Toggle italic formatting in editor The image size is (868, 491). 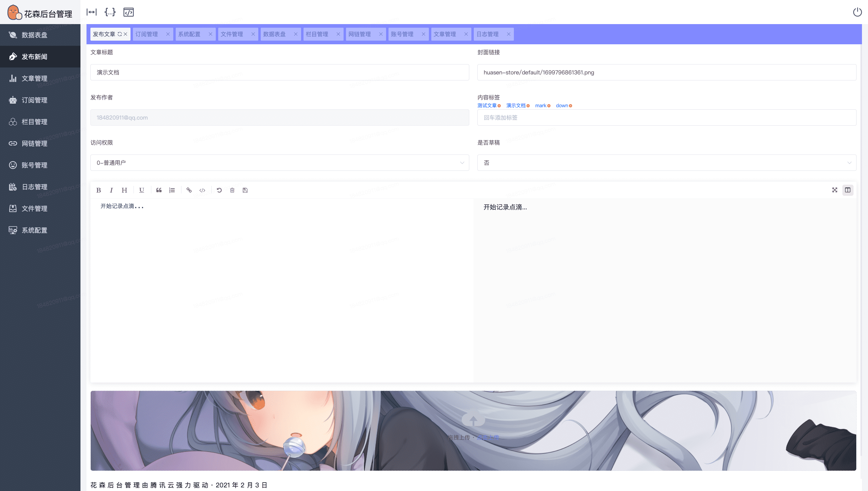(x=111, y=190)
